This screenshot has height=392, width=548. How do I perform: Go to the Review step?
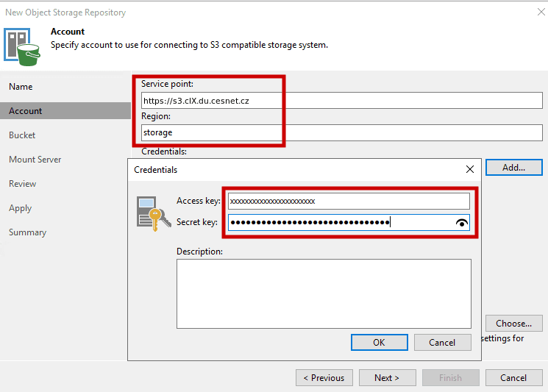click(x=22, y=184)
